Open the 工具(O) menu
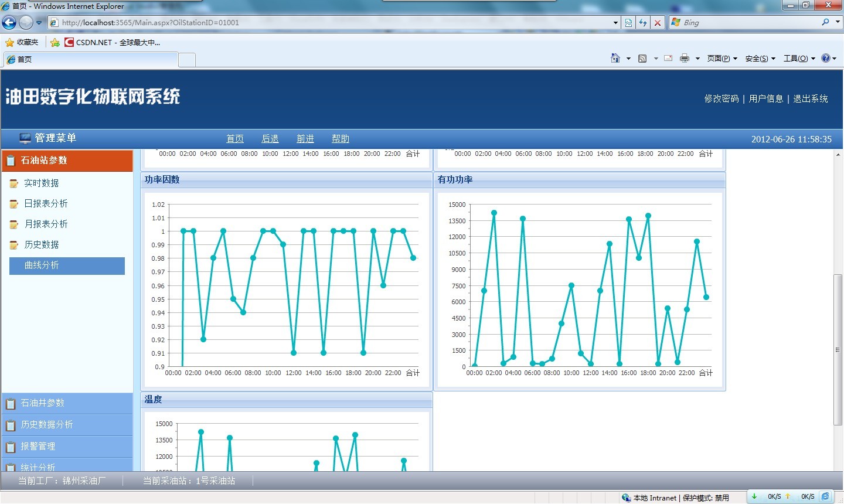 point(799,59)
